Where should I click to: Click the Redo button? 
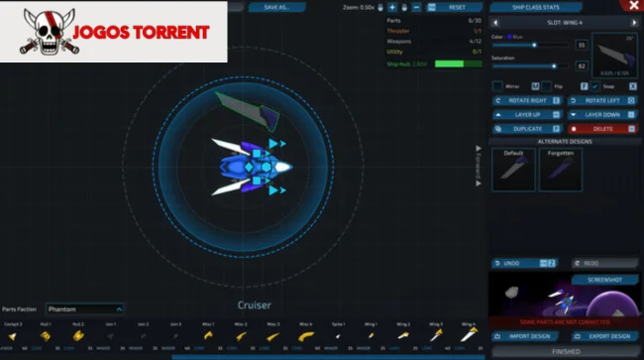[x=605, y=263]
